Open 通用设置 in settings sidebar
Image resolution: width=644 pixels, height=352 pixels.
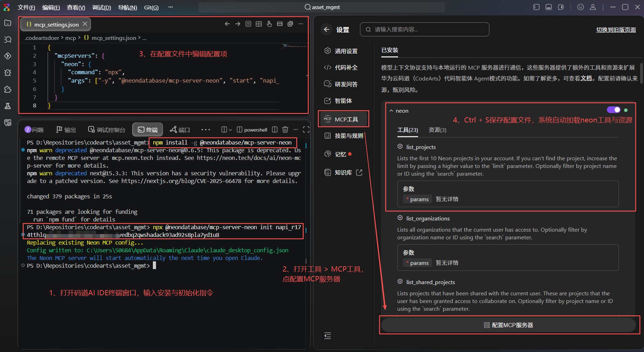tap(341, 51)
